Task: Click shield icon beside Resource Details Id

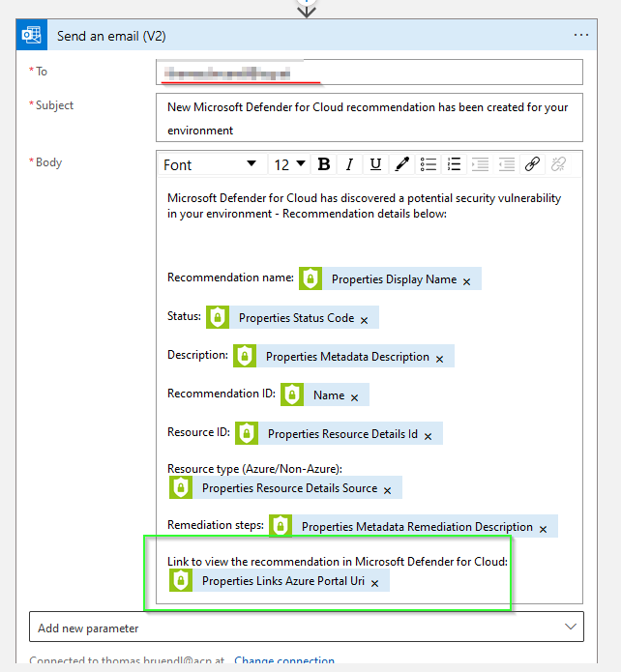Action: pyautogui.click(x=247, y=433)
